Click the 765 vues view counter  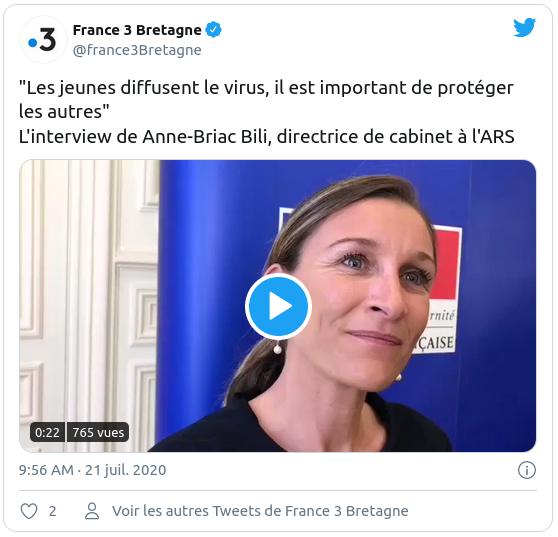tap(98, 432)
